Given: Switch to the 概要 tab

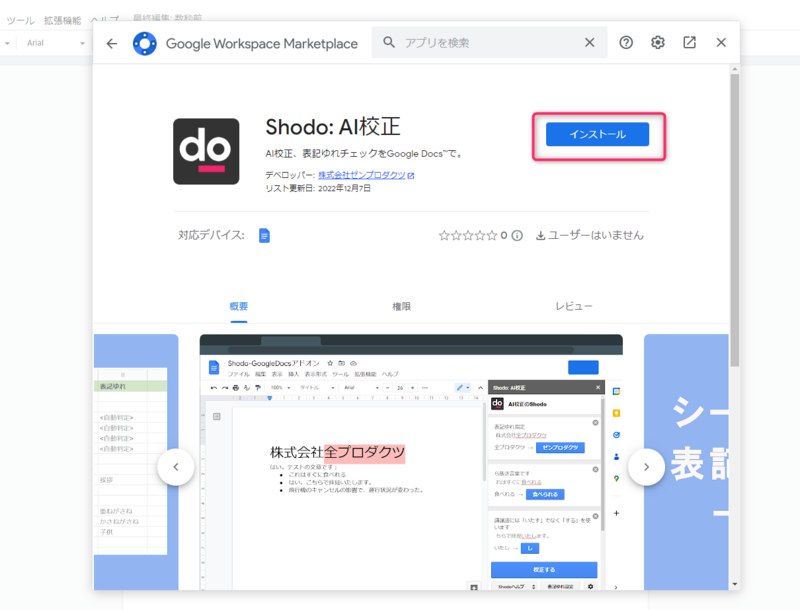Looking at the screenshot, I should (x=239, y=306).
